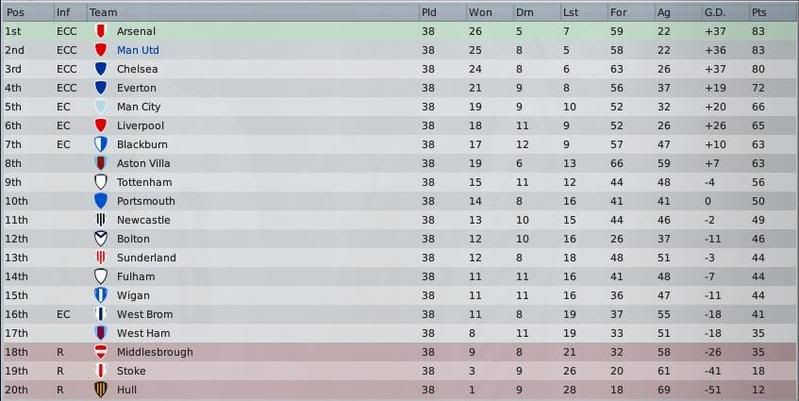Open the Tottenham team name link

(144, 182)
